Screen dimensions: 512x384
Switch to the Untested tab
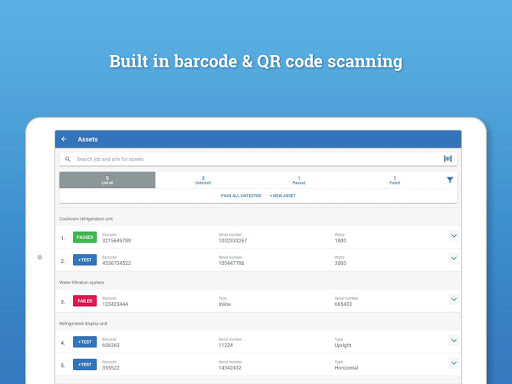tap(203, 180)
